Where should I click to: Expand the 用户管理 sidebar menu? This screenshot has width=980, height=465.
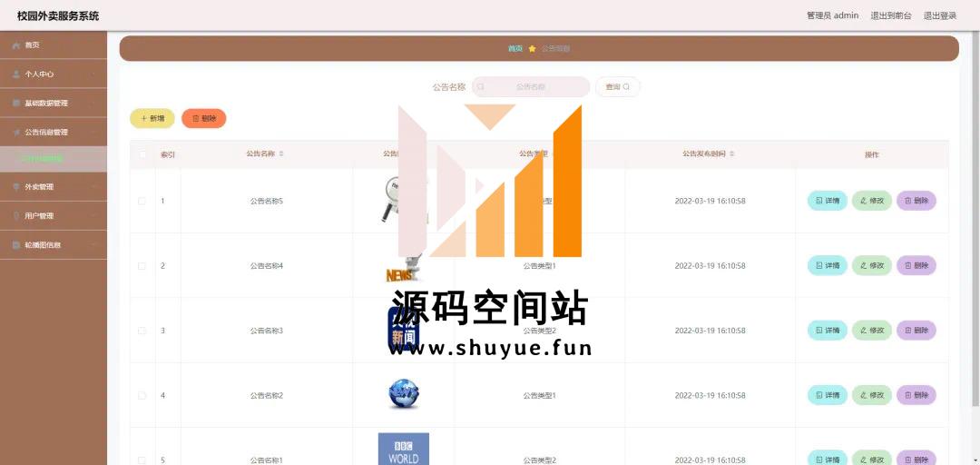pyautogui.click(x=54, y=216)
